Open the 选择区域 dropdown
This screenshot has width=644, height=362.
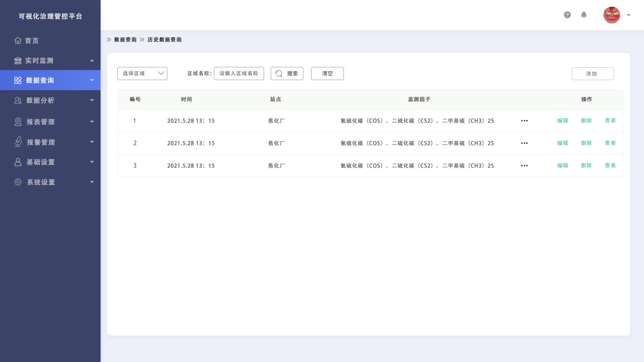pyautogui.click(x=142, y=73)
